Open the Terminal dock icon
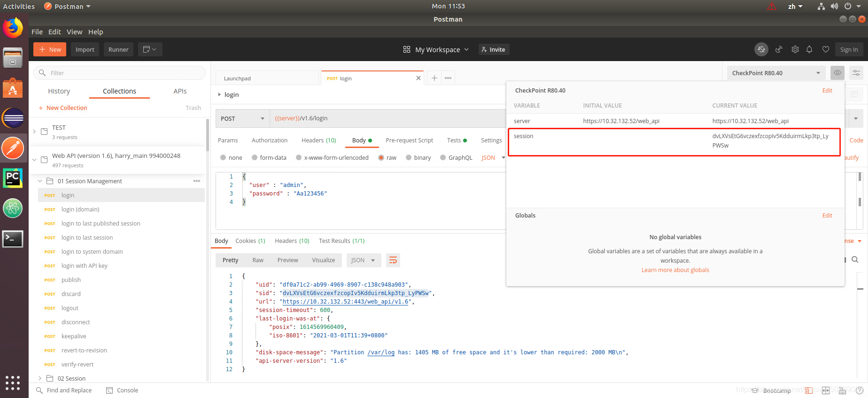The image size is (868, 398). [13, 239]
